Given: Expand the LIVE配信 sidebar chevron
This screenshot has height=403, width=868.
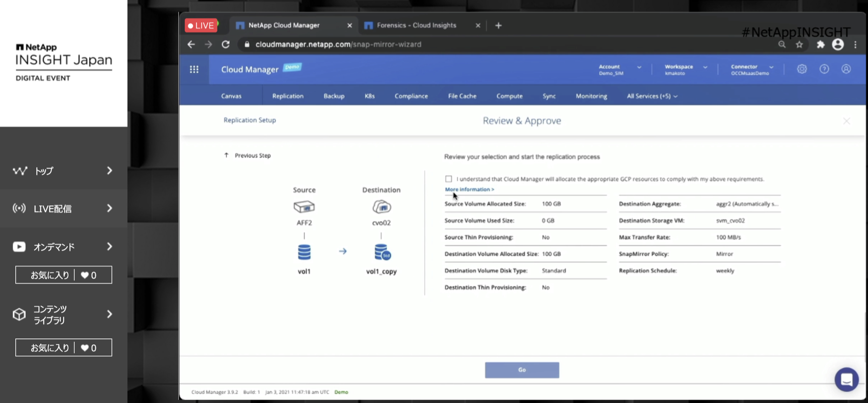Looking at the screenshot, I should (110, 208).
